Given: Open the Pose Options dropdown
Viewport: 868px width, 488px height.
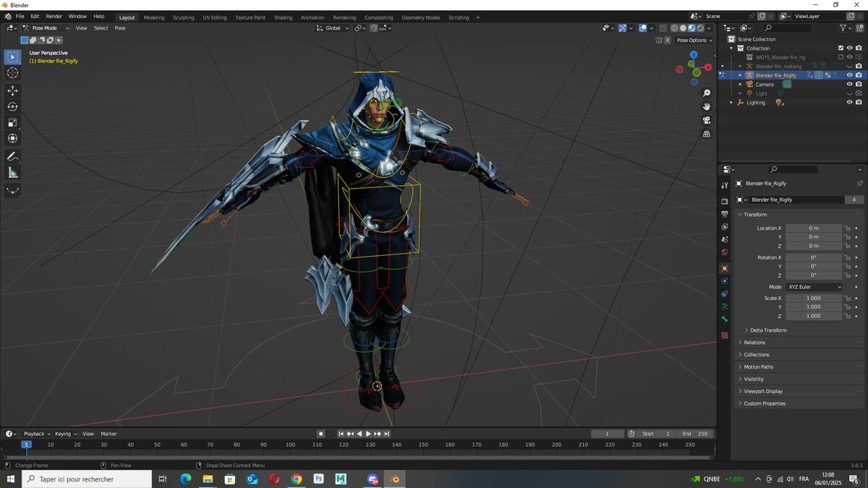Looking at the screenshot, I should point(694,40).
